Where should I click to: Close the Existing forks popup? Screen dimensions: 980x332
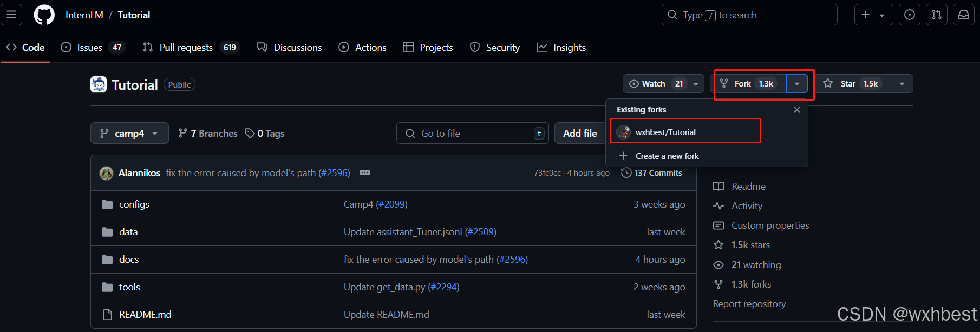pos(797,110)
